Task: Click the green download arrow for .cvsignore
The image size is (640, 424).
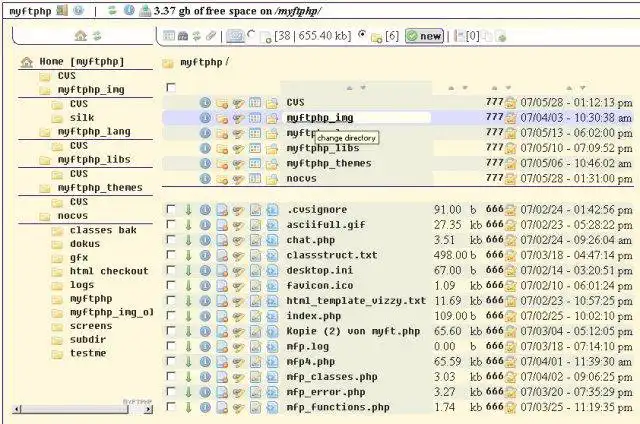Action: point(188,210)
